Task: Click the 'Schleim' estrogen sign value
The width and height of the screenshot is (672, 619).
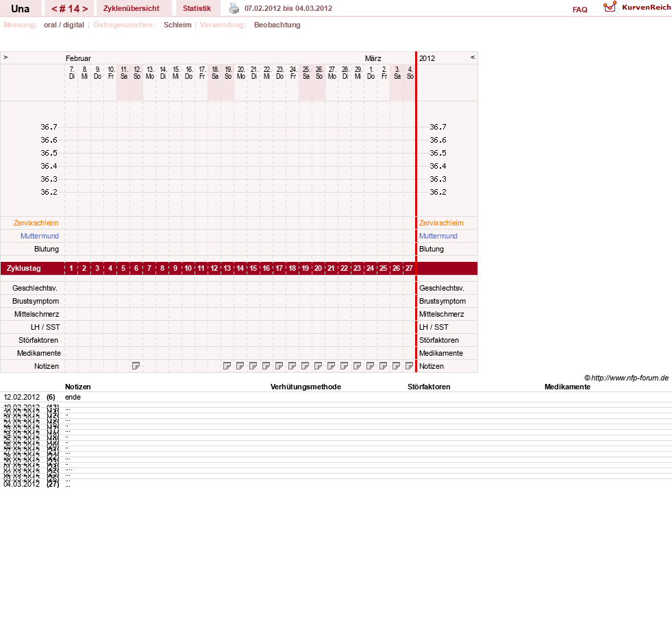Action: 177,25
